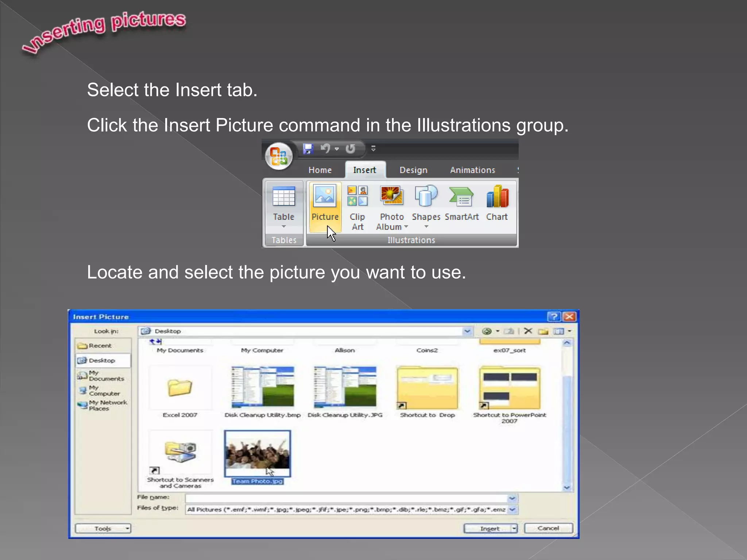Open the Undo history dropdown arrow
Viewport: 747px width, 560px height.
tap(337, 149)
